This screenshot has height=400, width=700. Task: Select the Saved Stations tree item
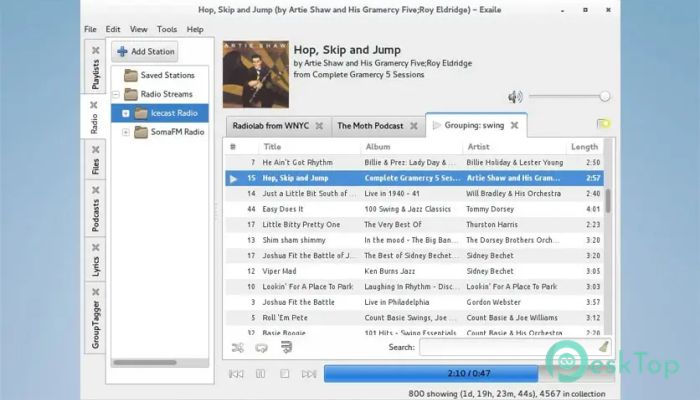coord(160,75)
